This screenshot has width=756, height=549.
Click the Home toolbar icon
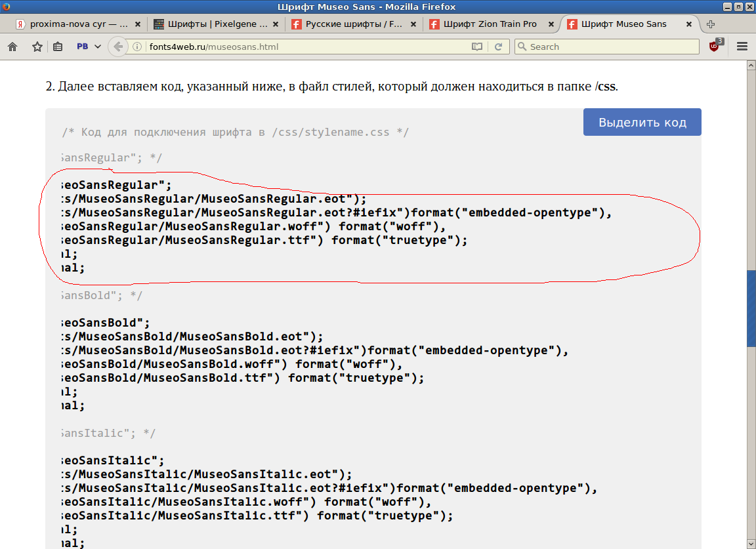tap(12, 47)
